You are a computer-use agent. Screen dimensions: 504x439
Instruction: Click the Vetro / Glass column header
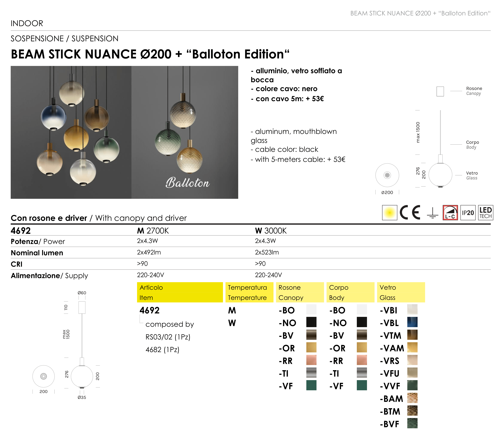click(x=401, y=292)
